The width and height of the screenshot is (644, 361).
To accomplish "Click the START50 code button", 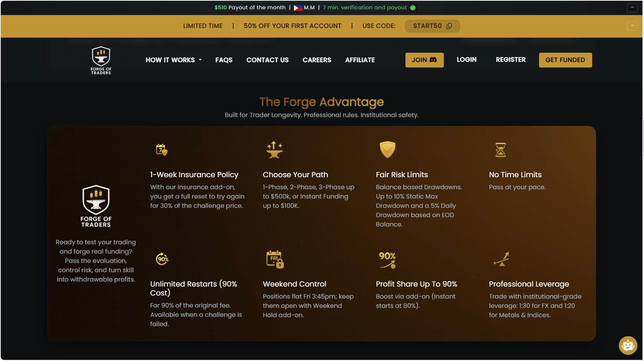I will 432,26.
